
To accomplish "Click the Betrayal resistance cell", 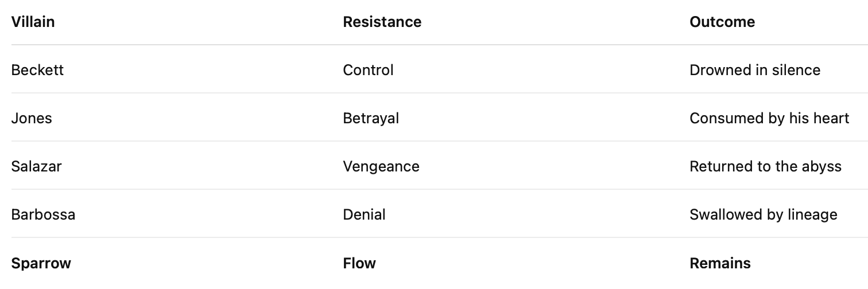I will point(370,118).
